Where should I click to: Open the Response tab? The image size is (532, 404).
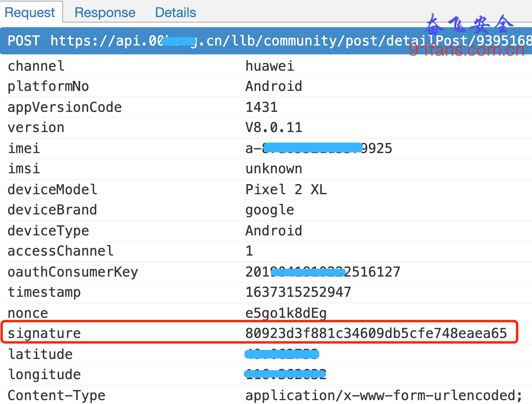pos(105,12)
